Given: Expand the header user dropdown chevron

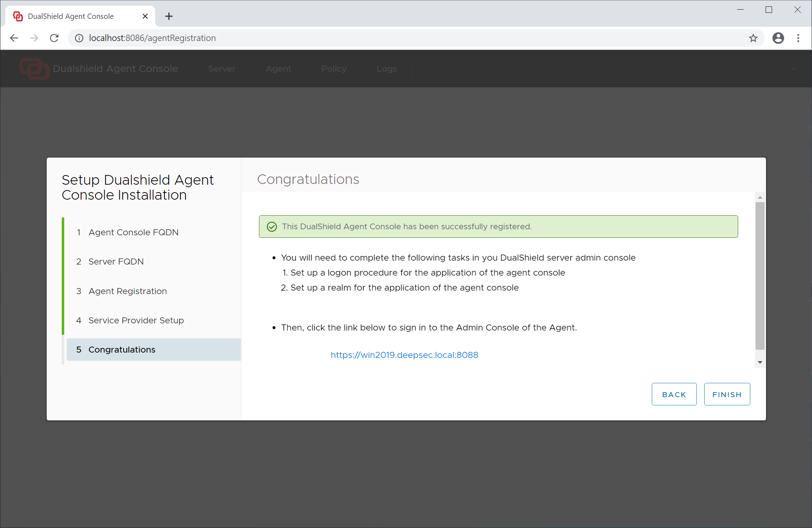Looking at the screenshot, I should tap(794, 68).
